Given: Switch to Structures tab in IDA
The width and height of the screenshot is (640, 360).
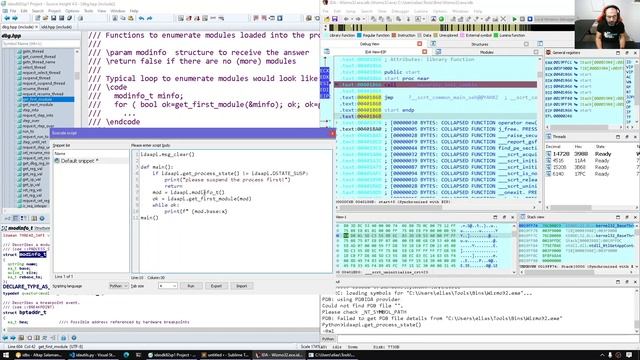Looking at the screenshot, I should pyautogui.click(x=480, y=44).
